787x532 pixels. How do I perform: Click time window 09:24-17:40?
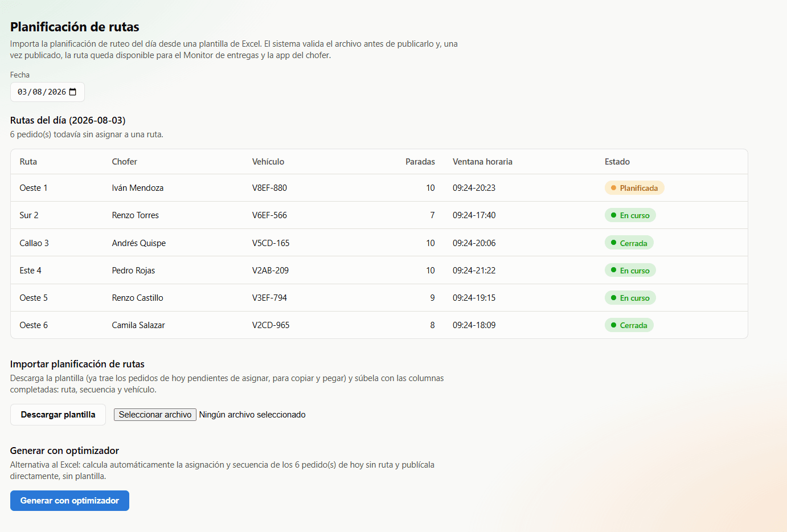pos(474,215)
